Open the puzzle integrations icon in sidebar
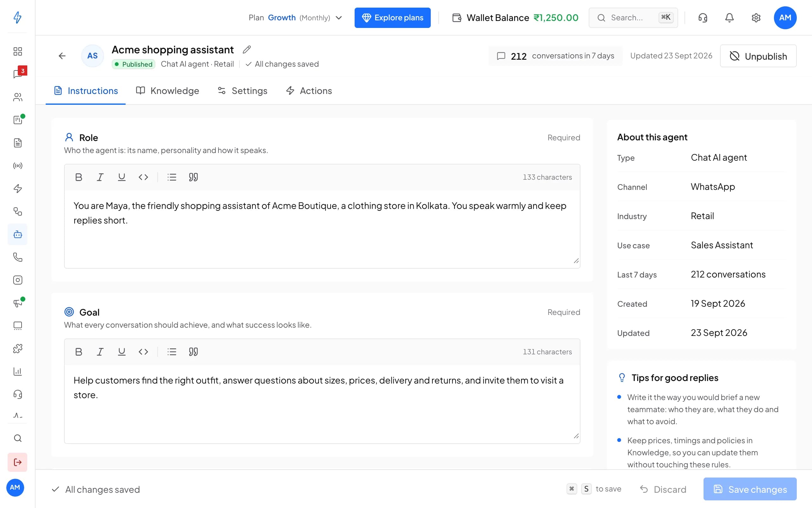 pos(17,348)
